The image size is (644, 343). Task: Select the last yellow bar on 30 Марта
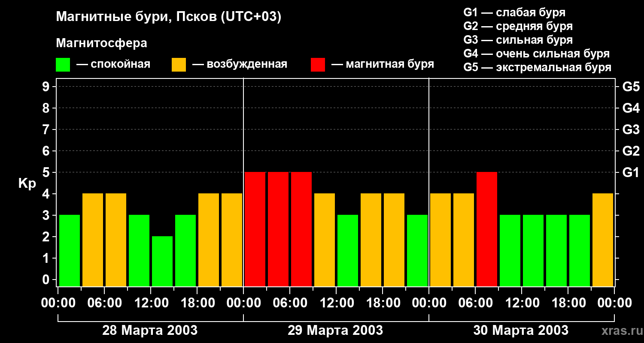click(603, 240)
